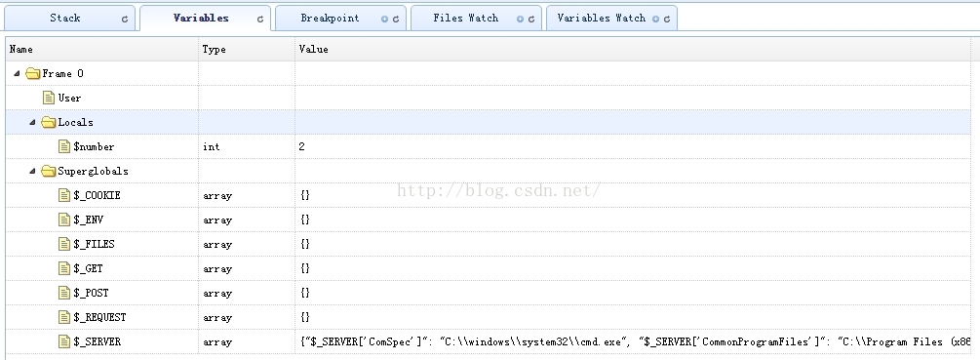Select the User tree item

(70, 99)
